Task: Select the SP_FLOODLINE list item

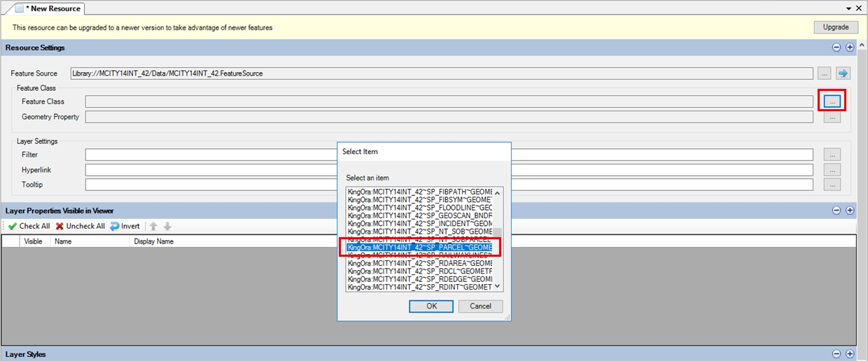Action: (419, 208)
